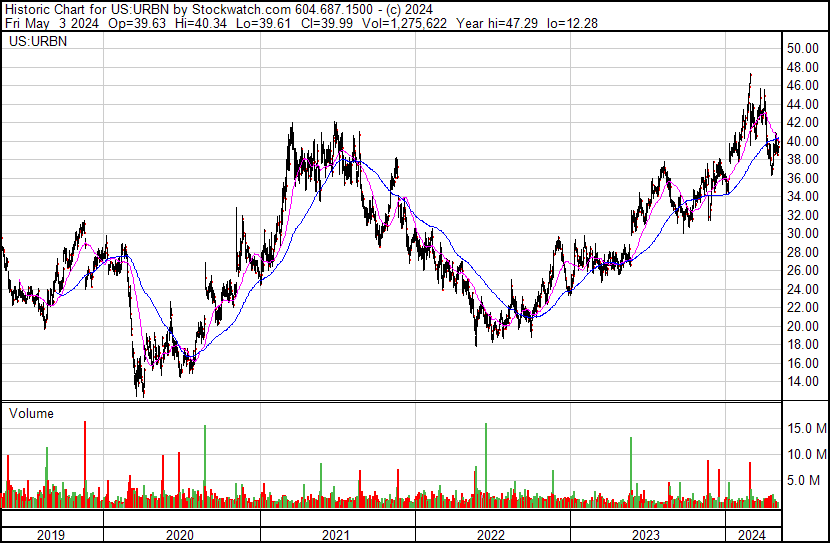
Task: Click the tallest red volume spike in 2019
Action: pos(85,465)
